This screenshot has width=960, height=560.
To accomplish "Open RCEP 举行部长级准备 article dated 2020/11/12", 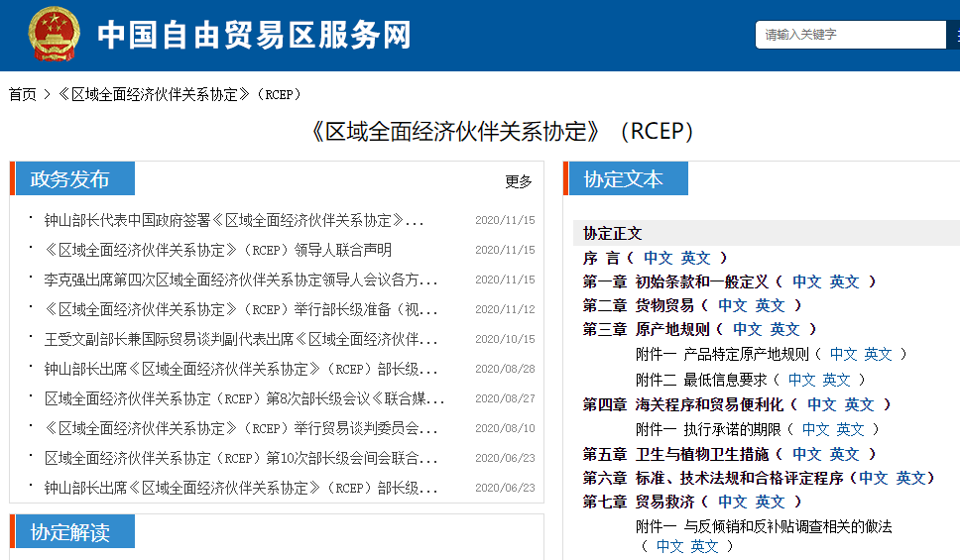I will 241,309.
